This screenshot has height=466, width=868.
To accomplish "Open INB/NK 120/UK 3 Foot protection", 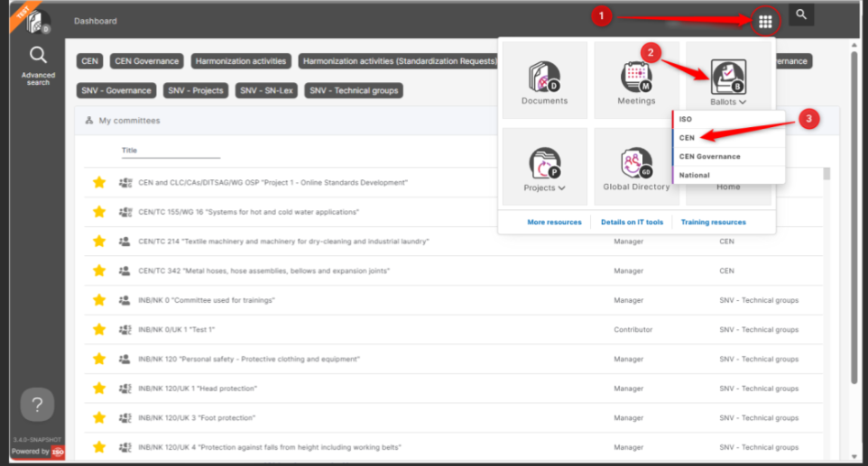I will pos(197,418).
